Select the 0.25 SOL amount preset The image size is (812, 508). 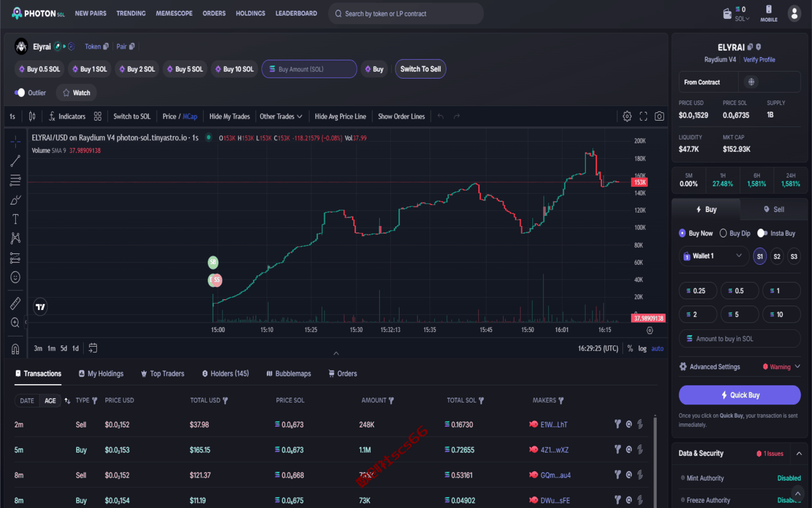point(698,291)
